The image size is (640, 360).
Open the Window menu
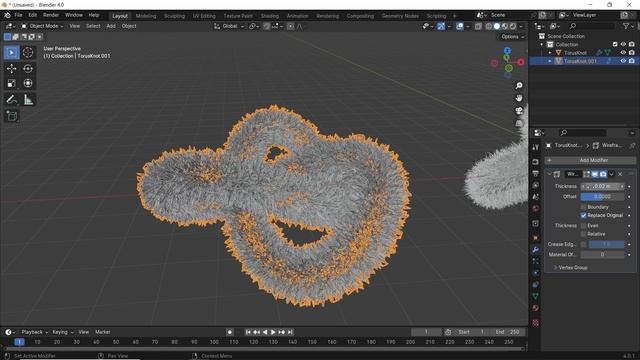point(74,15)
